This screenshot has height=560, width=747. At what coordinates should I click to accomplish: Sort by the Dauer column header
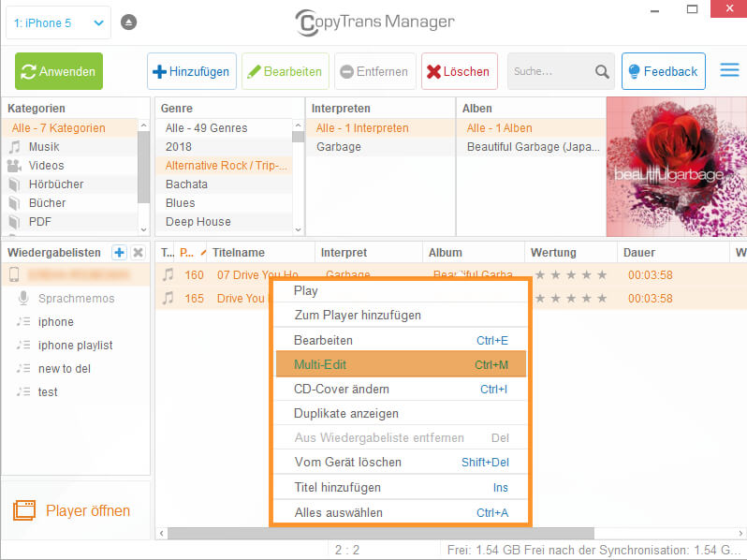coord(673,253)
